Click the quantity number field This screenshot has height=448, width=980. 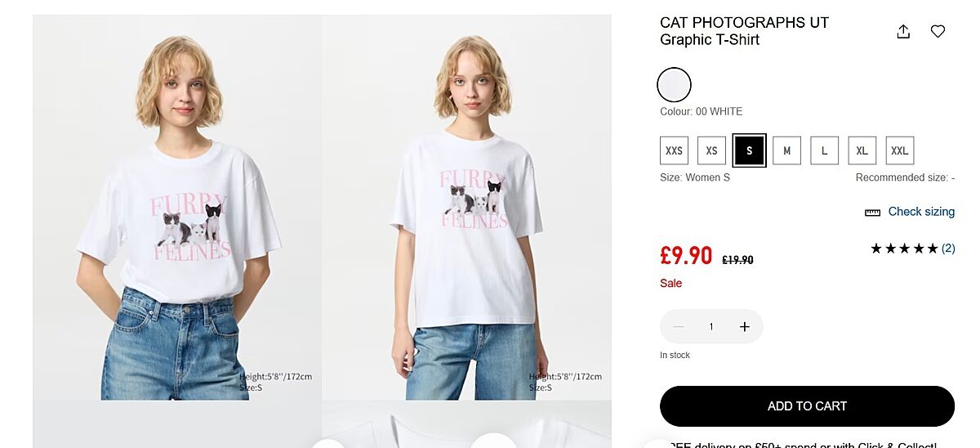click(711, 327)
